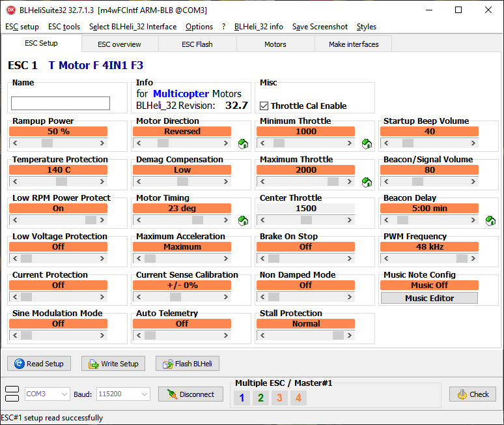Select the ESC Setup tab
The image size is (504, 425).
pyautogui.click(x=41, y=43)
